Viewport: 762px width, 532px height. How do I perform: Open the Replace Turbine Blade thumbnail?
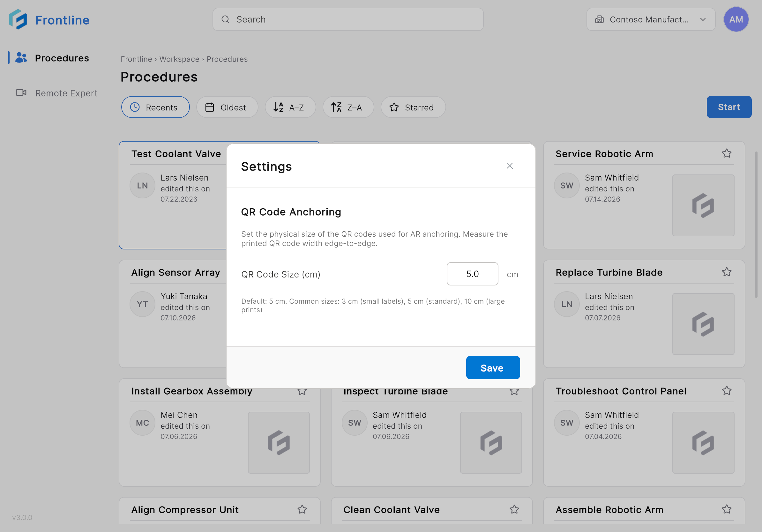point(703,324)
